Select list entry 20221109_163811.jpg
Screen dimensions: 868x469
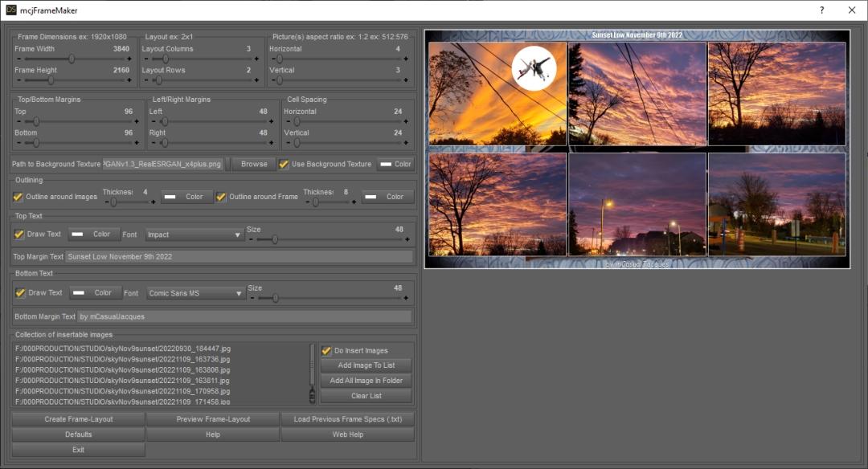(123, 381)
